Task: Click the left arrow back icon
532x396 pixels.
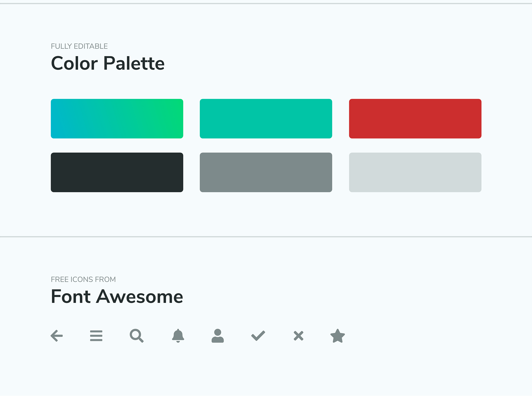Action: 57,336
